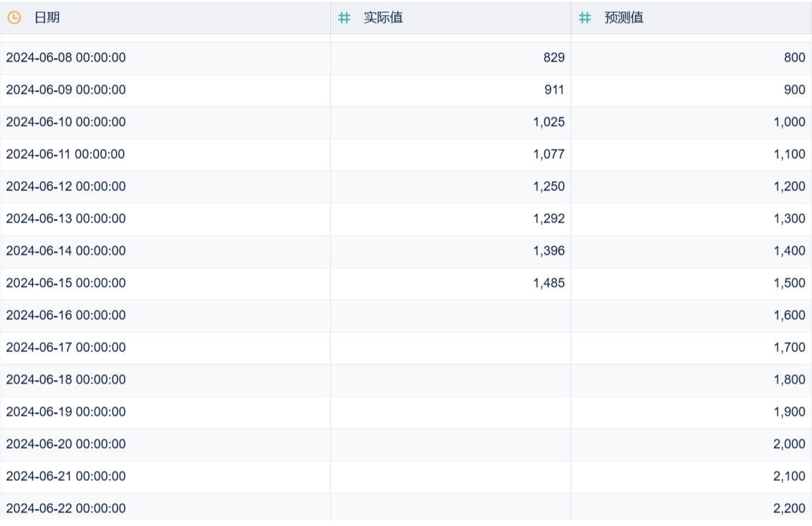
Task: Select predicted value 2,000
Action: tap(789, 444)
